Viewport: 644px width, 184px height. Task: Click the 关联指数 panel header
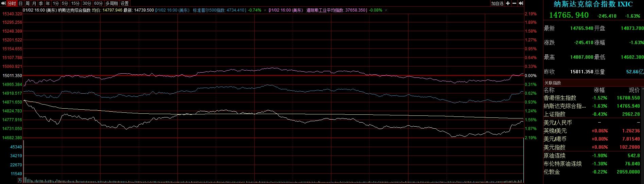[553, 83]
